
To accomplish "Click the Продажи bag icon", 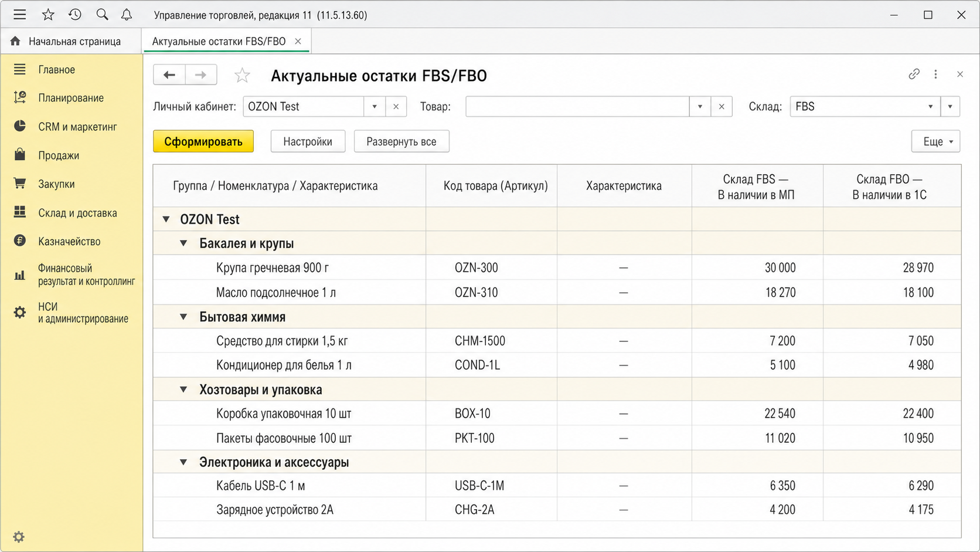I will tap(20, 155).
